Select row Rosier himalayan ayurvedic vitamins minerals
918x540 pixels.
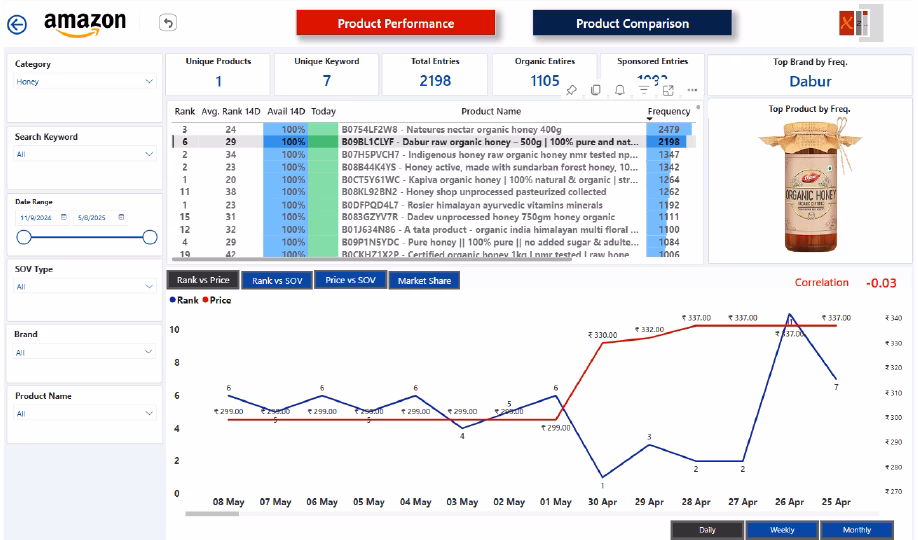tap(433, 205)
